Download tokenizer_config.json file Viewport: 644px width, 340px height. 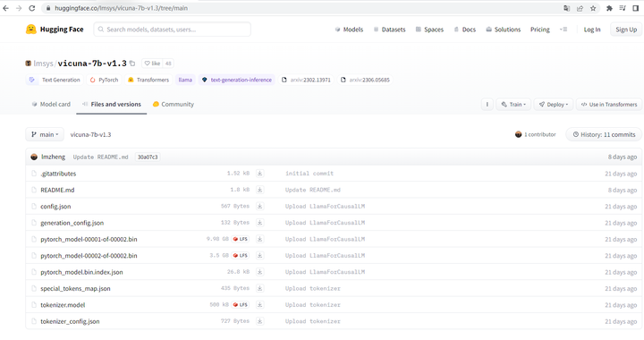(x=259, y=321)
